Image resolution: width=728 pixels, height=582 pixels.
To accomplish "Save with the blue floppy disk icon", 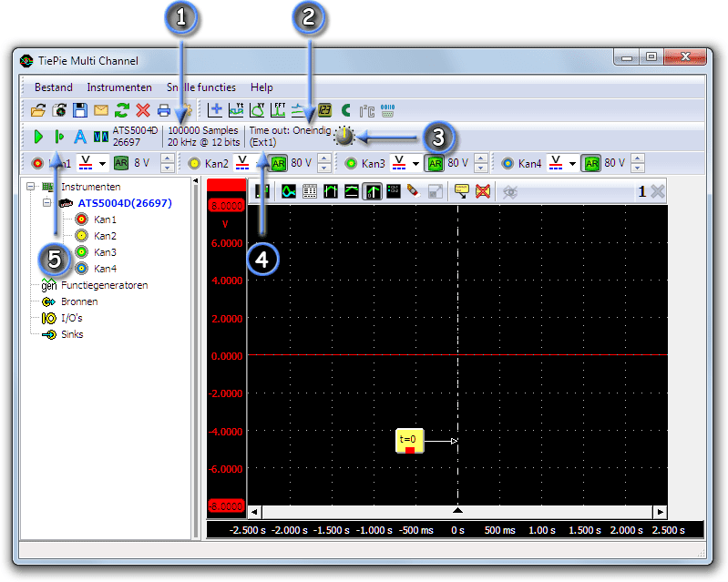I will point(80,110).
